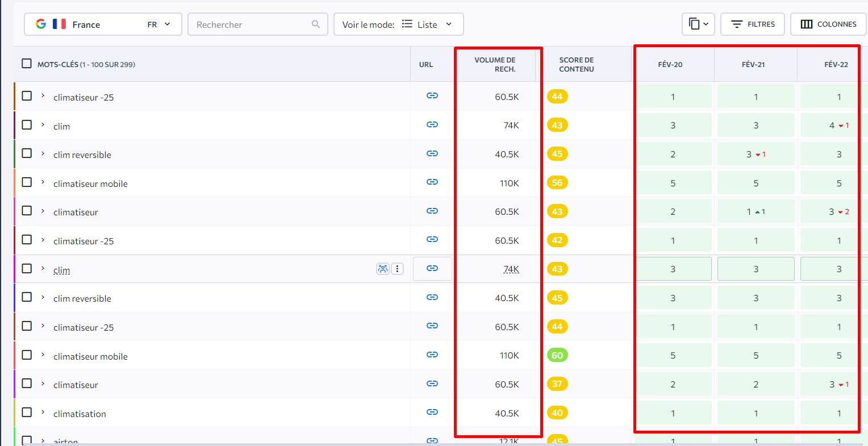Image resolution: width=868 pixels, height=446 pixels.
Task: Check the box for climatiseur score 37
Action: pos(27,383)
